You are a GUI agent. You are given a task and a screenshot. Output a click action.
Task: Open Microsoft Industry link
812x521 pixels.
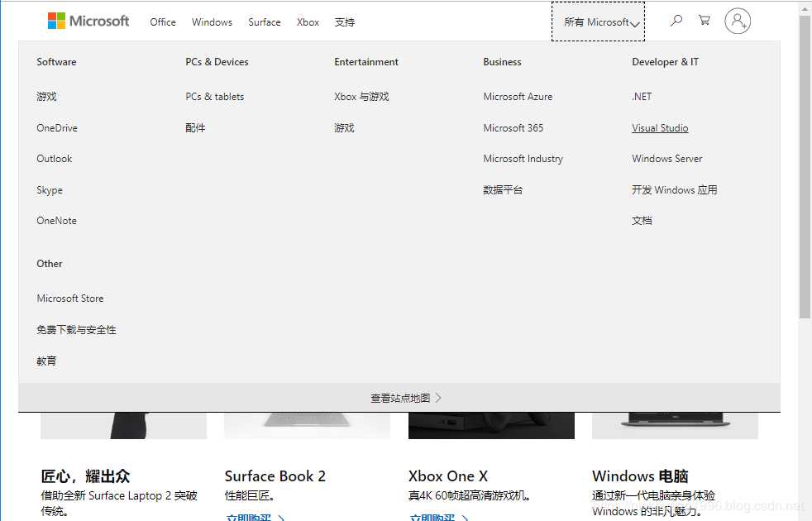(523, 159)
